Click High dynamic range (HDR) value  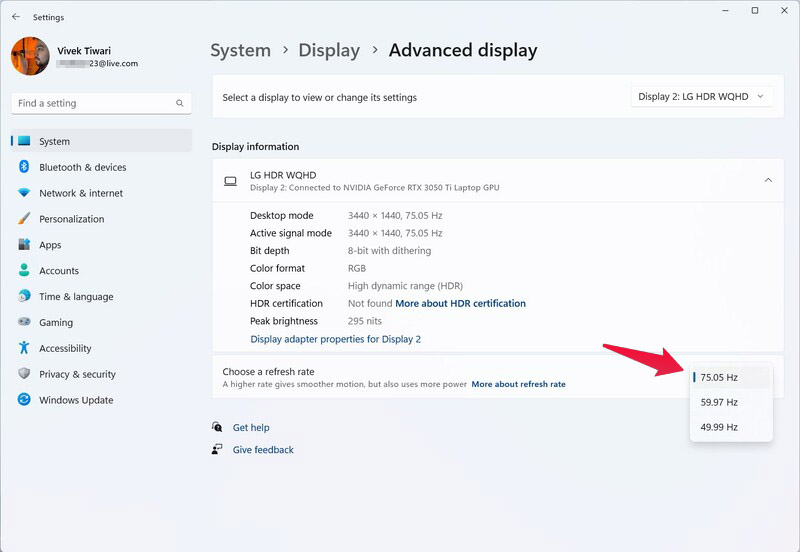405,286
